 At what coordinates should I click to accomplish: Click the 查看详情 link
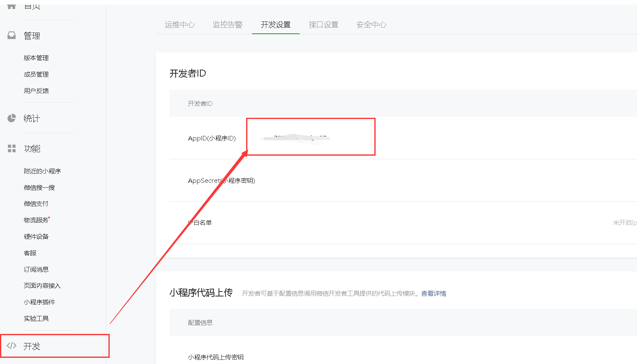pos(434,294)
